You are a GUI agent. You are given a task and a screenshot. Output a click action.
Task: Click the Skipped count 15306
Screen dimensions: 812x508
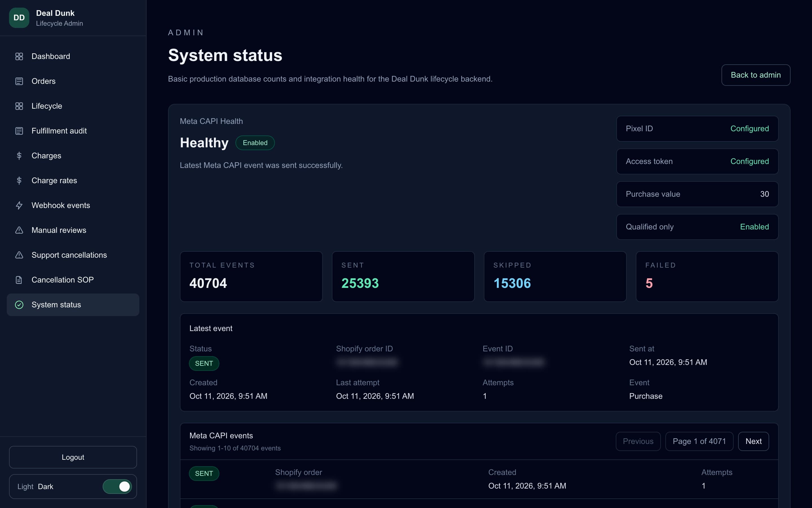(x=512, y=283)
